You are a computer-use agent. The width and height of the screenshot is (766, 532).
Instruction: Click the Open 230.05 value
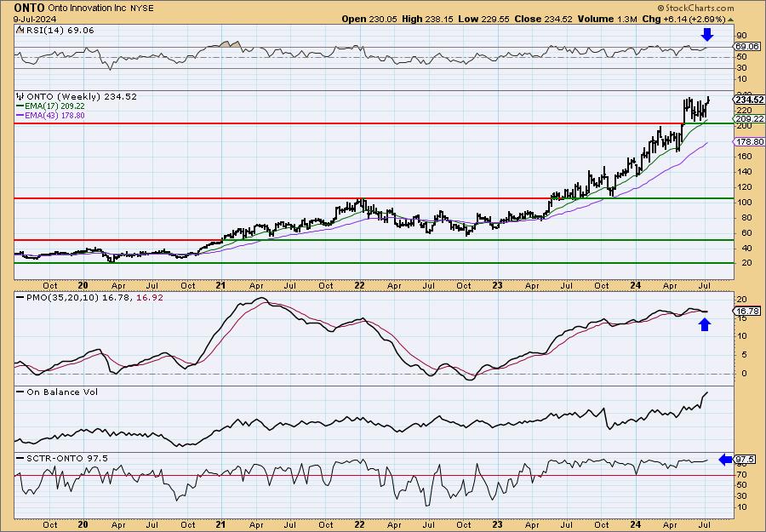coord(370,19)
